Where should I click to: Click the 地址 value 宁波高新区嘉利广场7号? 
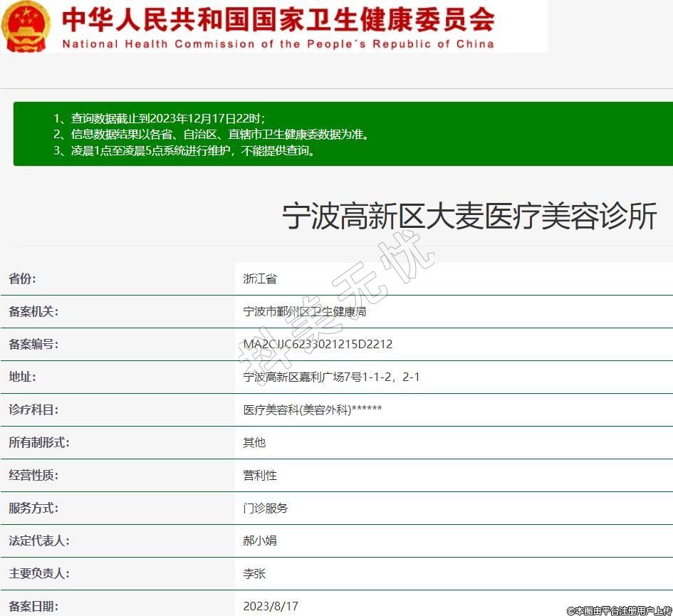pos(331,377)
